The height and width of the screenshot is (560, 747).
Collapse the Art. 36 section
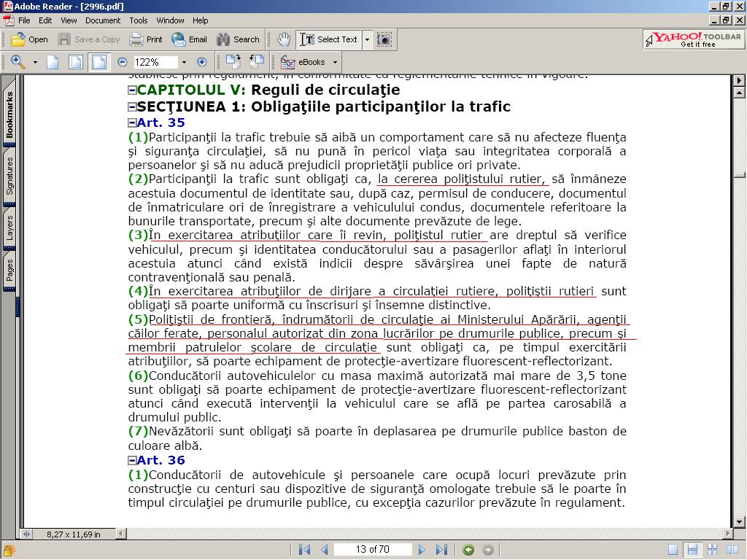132,461
